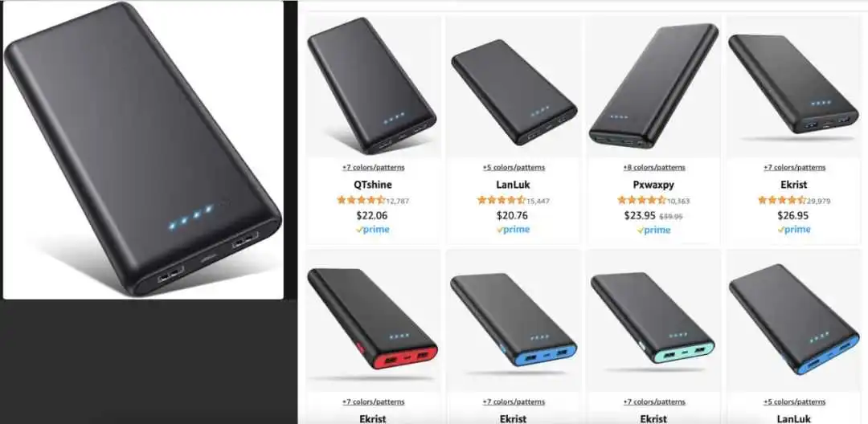The image size is (868, 424).
Task: Show the +5 colors/patterns for top-row LanLuk
Action: 513,168
